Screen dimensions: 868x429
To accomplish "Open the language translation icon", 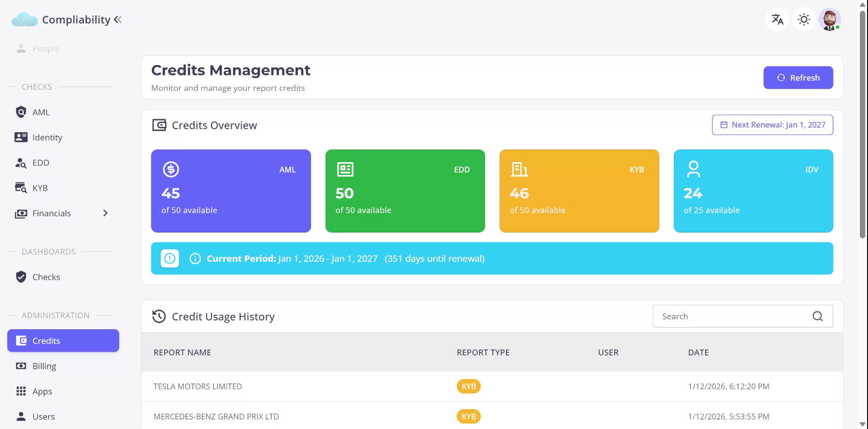I will coord(777,19).
